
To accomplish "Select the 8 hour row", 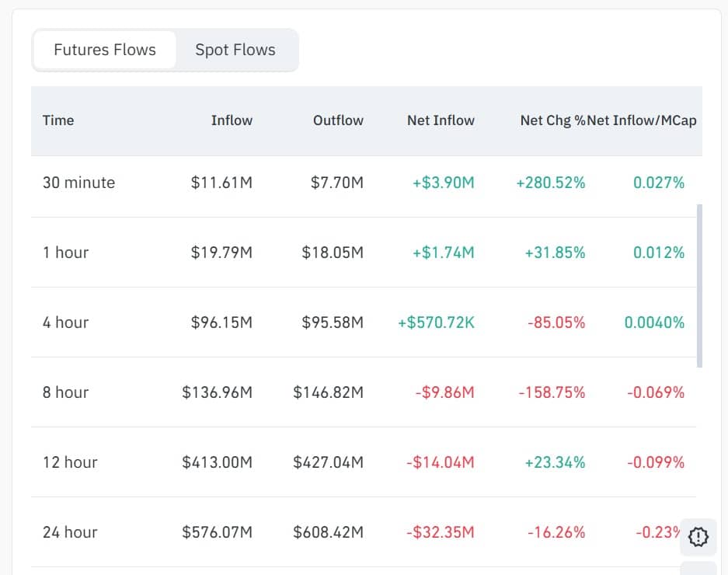I will 65,392.
